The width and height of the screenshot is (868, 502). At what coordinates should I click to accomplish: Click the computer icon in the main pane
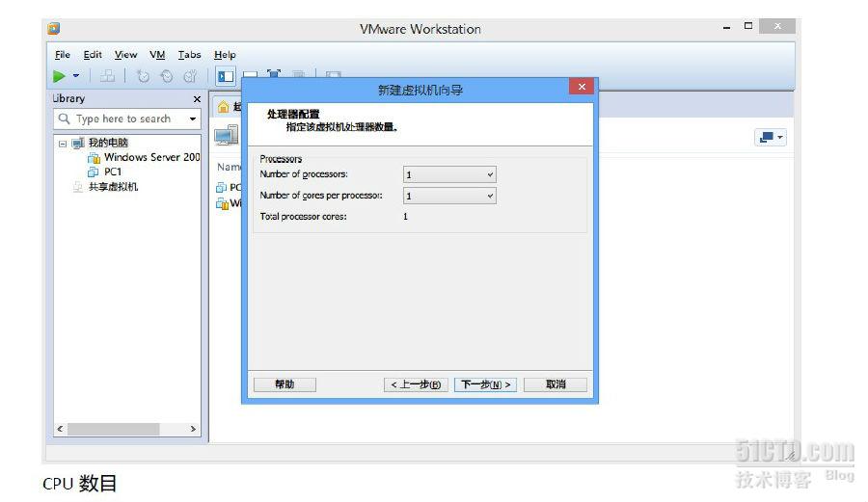click(x=227, y=136)
